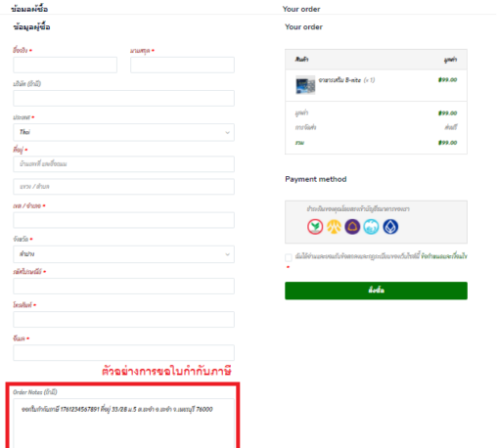Screen dimensions: 497x448
Task: Expand the province dropdown list
Action: click(123, 254)
